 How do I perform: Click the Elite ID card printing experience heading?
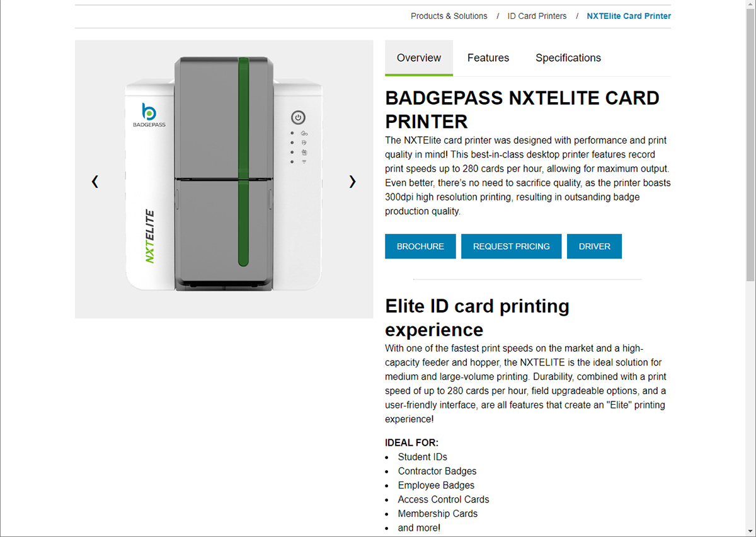[477, 318]
